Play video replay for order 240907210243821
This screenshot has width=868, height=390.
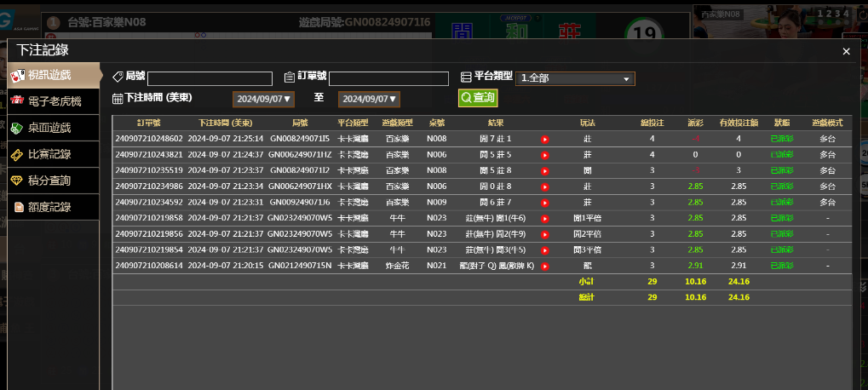pyautogui.click(x=544, y=155)
